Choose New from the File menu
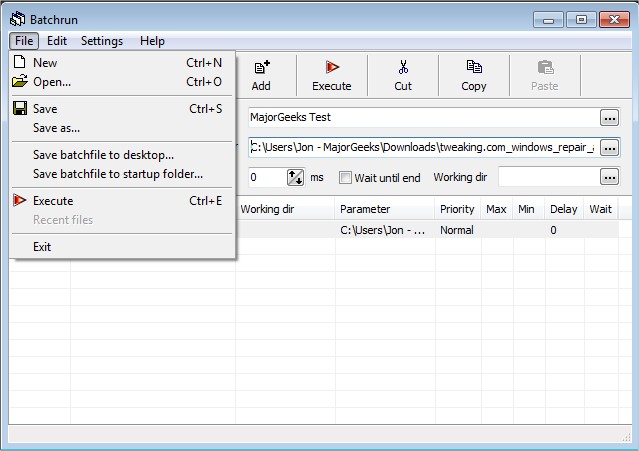This screenshot has width=639, height=451. 122,63
